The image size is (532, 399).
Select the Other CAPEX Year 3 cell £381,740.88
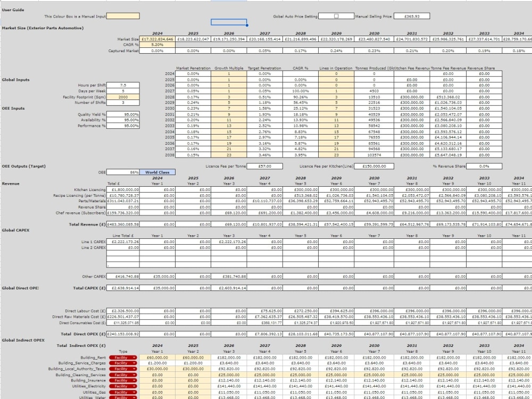point(229,277)
